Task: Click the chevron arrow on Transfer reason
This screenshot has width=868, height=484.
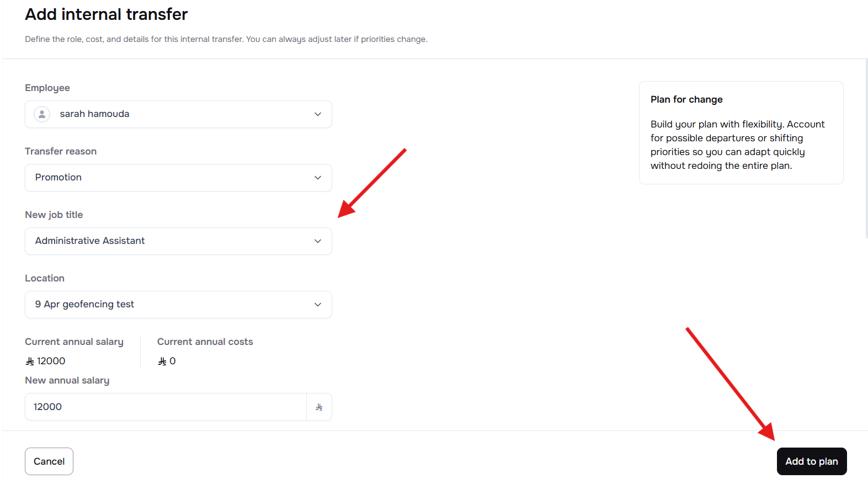Action: [x=318, y=178]
